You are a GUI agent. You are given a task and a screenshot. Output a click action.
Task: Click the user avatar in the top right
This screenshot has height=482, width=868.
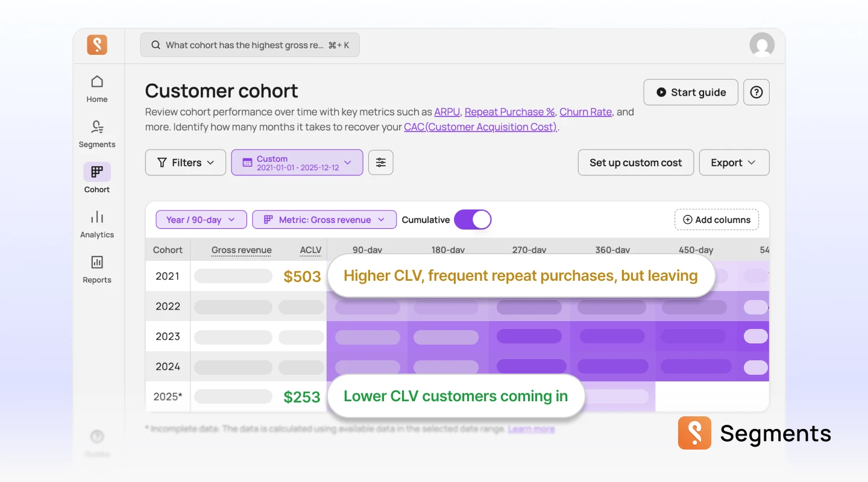(762, 44)
